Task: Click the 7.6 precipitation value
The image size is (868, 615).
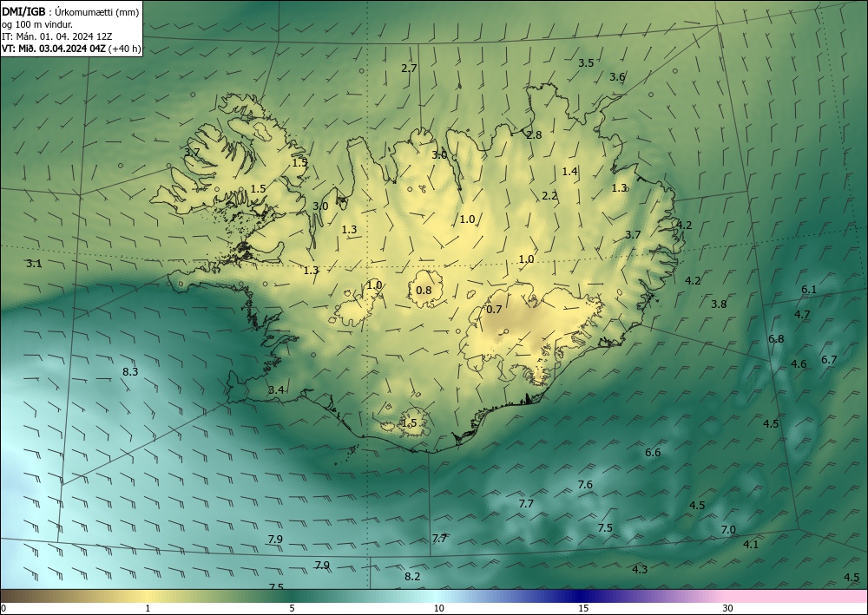Action: tap(585, 485)
